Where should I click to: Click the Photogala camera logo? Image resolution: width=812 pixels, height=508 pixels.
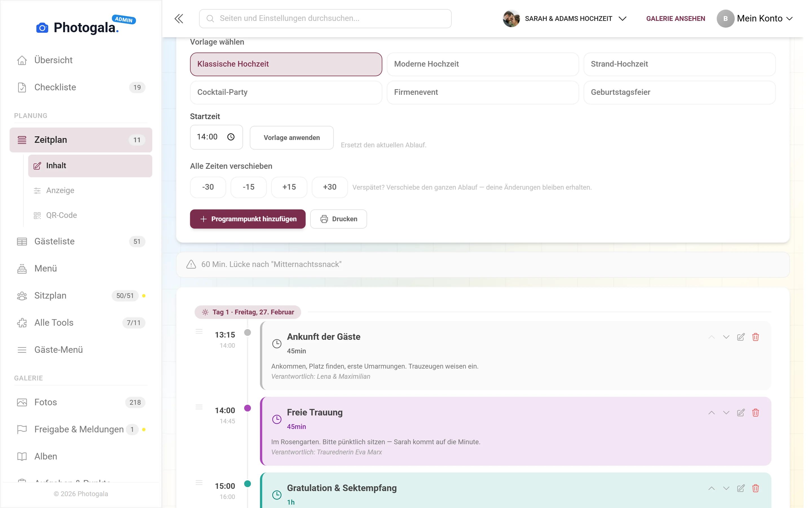42,28
